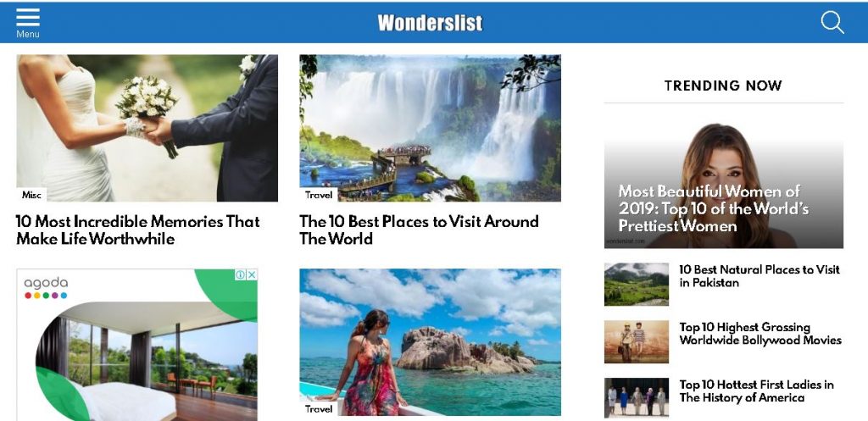Viewport: 868px width, 421px height.
Task: Click the Bollywood movies small thumbnail
Action: coord(636,342)
